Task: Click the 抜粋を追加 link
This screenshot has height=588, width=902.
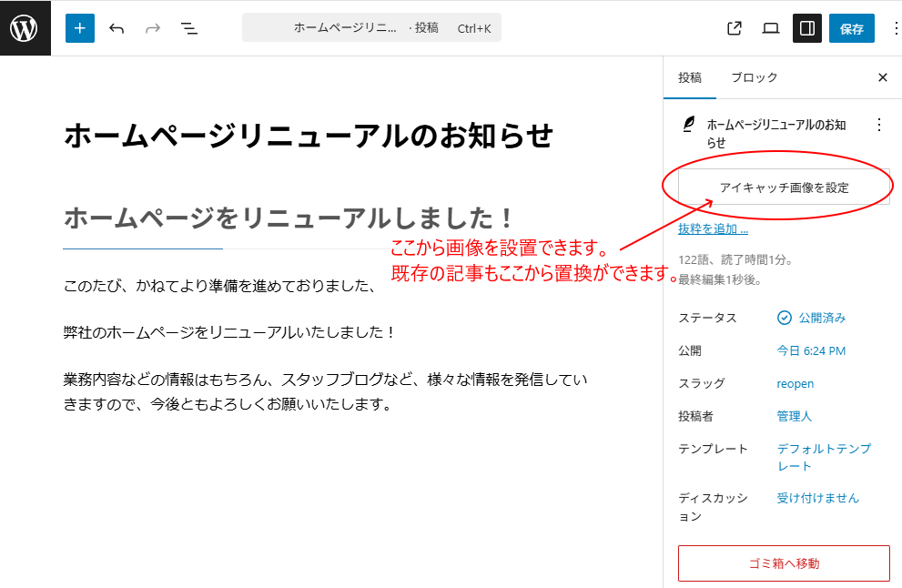Action: coord(713,229)
